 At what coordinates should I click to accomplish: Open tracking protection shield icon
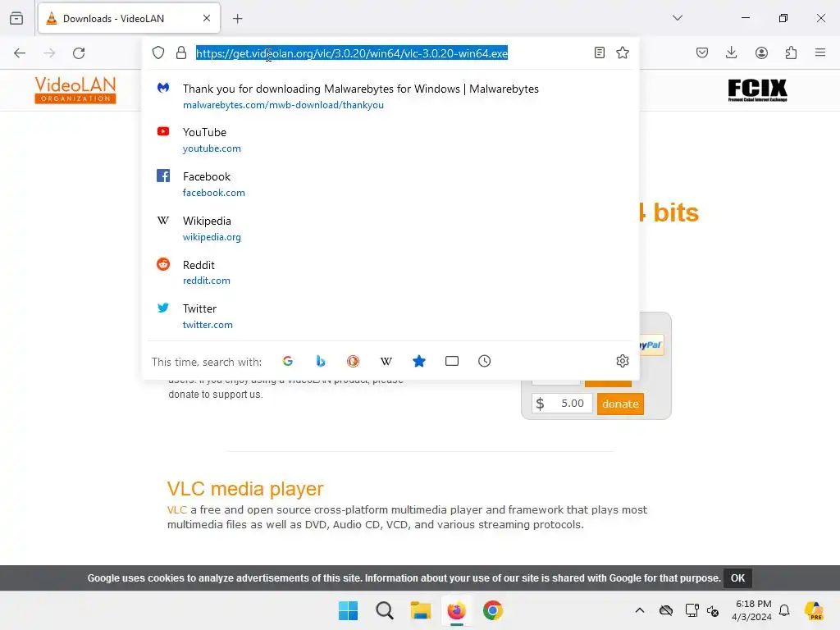158,52
